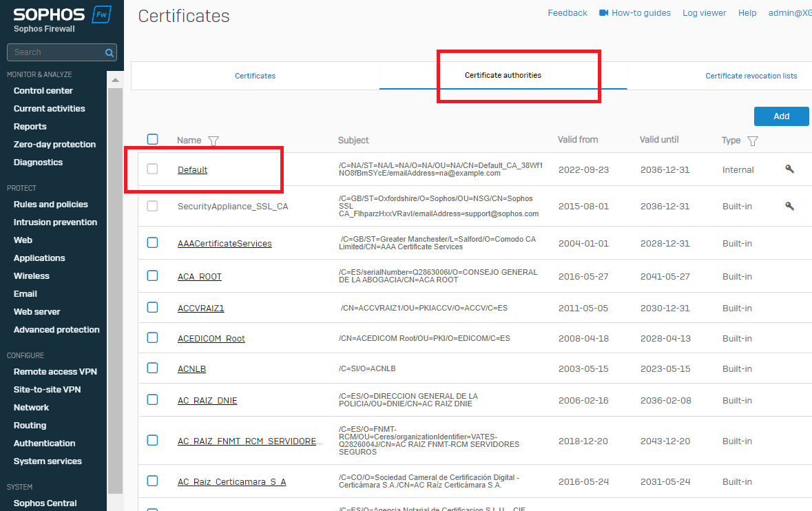This screenshot has height=511, width=812.
Task: Open Zero-day protection section
Action: (54, 145)
